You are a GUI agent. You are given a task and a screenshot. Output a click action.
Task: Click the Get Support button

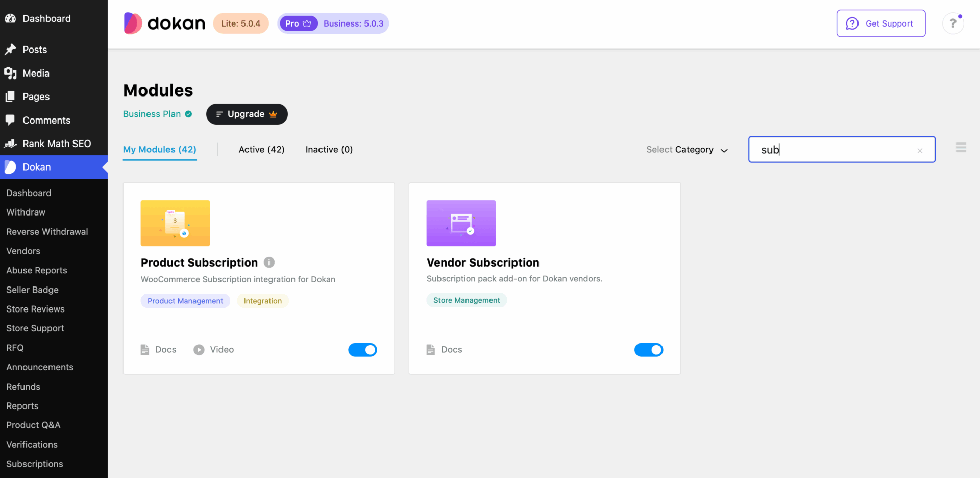881,23
